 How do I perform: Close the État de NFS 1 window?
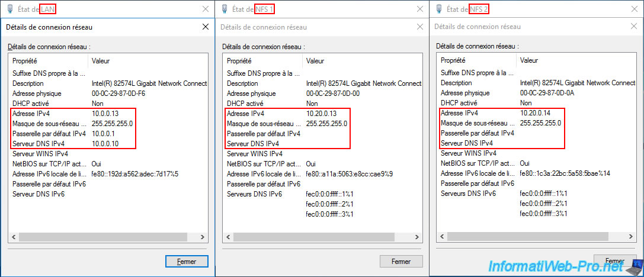(x=419, y=9)
